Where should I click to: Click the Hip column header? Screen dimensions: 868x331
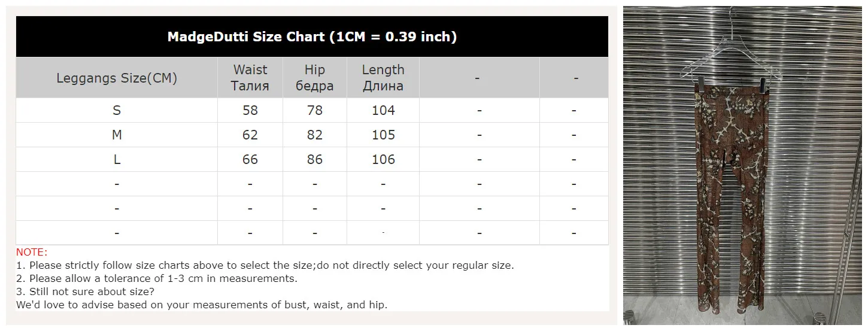click(x=314, y=78)
